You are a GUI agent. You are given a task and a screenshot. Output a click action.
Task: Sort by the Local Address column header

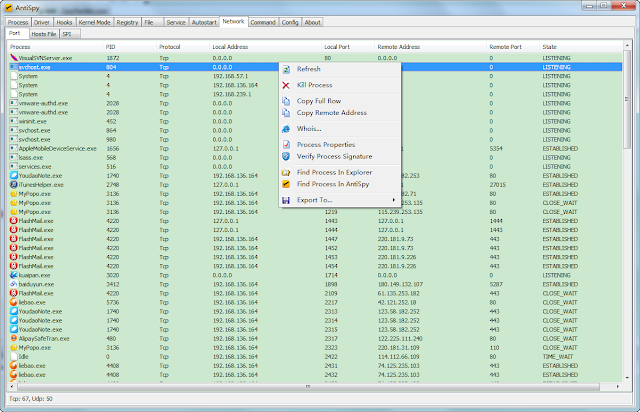coord(265,47)
